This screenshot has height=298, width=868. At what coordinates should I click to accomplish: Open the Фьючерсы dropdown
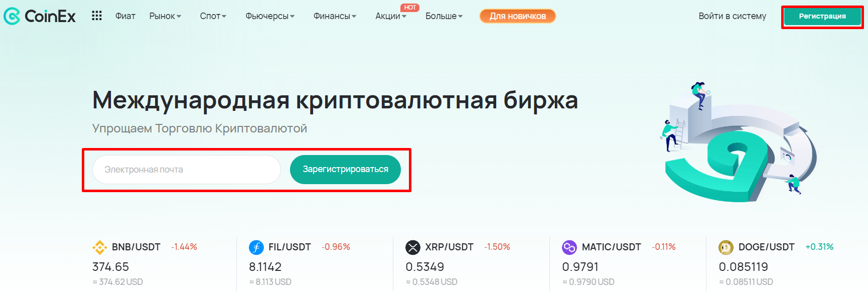269,16
